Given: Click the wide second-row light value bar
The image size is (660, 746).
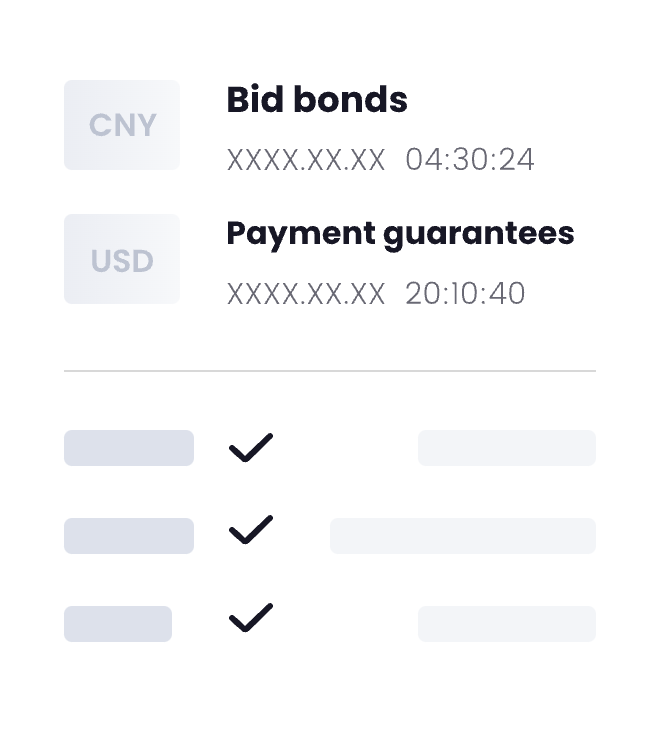Looking at the screenshot, I should click(x=463, y=536).
